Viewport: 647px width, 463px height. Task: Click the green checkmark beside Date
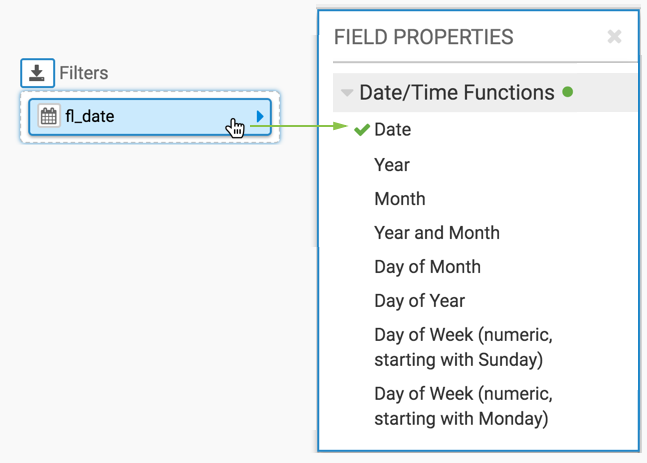pos(362,130)
